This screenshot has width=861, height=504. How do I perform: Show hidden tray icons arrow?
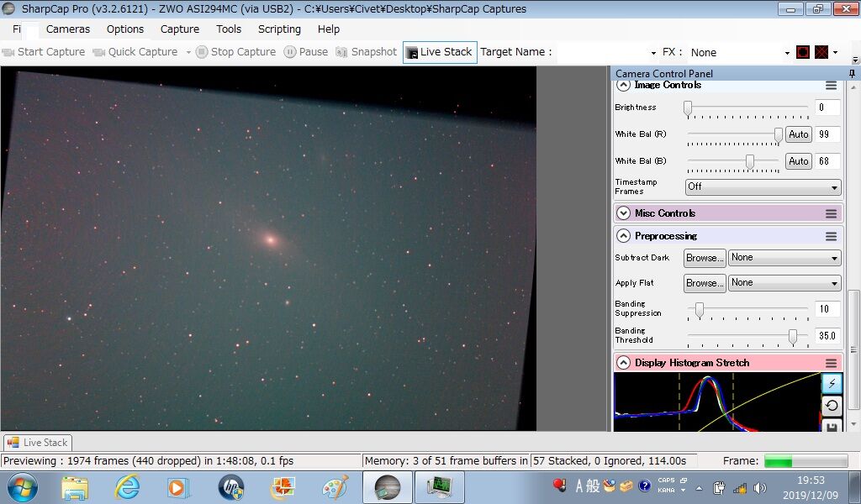pyautogui.click(x=699, y=487)
